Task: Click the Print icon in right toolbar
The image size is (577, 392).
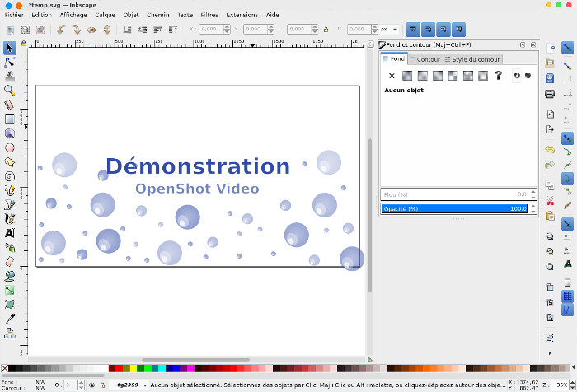Action: tap(550, 95)
